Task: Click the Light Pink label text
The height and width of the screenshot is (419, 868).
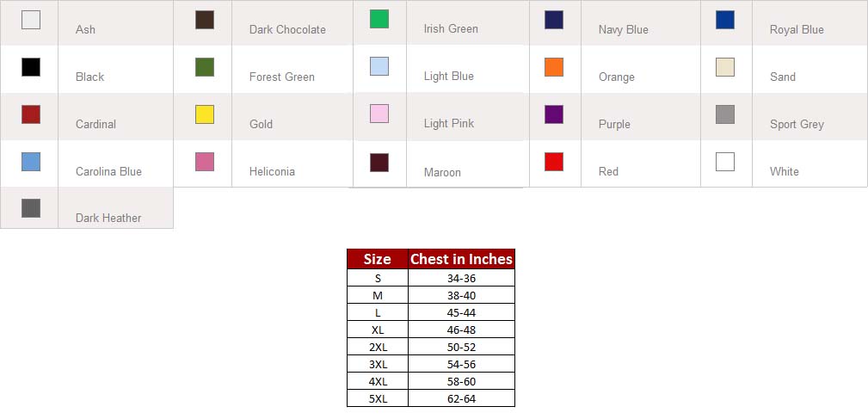Action: point(449,123)
